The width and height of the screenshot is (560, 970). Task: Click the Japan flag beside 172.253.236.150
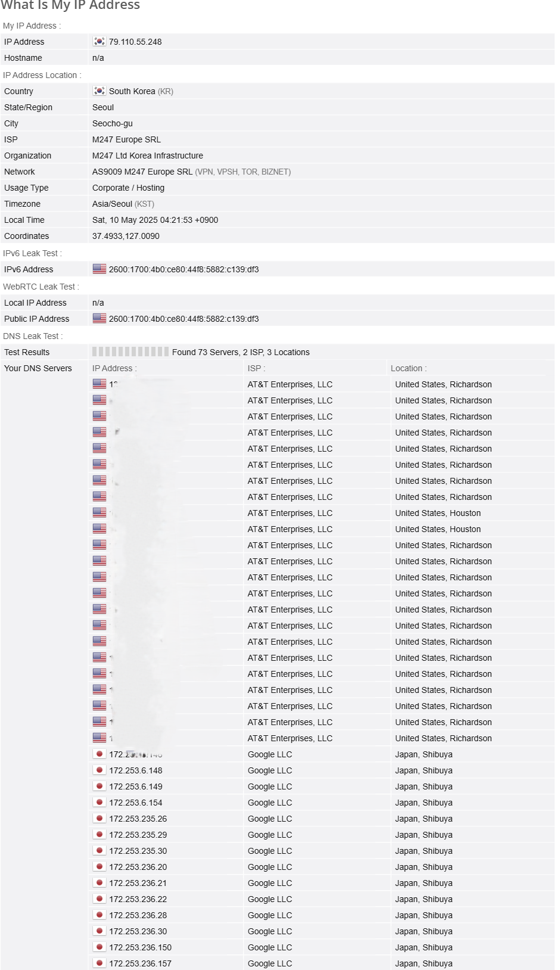tap(99, 947)
